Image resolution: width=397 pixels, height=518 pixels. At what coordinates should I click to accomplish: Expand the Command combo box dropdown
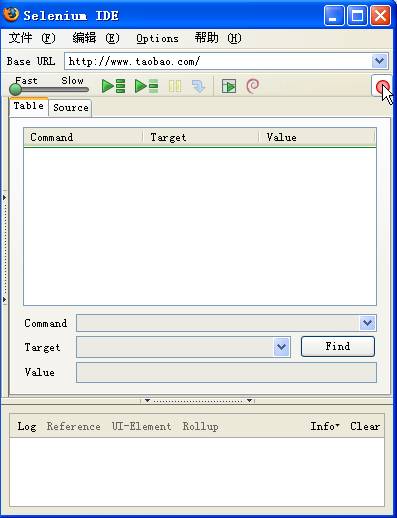(x=367, y=323)
